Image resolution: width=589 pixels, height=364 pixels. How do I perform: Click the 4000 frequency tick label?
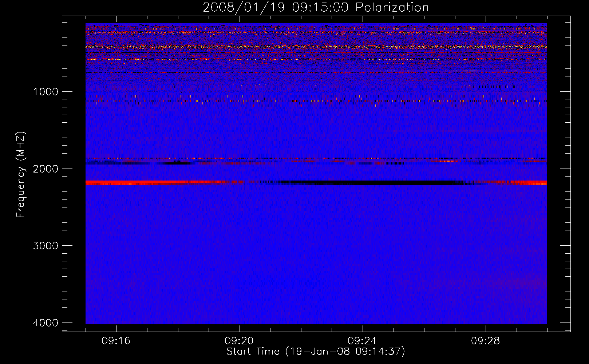click(46, 323)
